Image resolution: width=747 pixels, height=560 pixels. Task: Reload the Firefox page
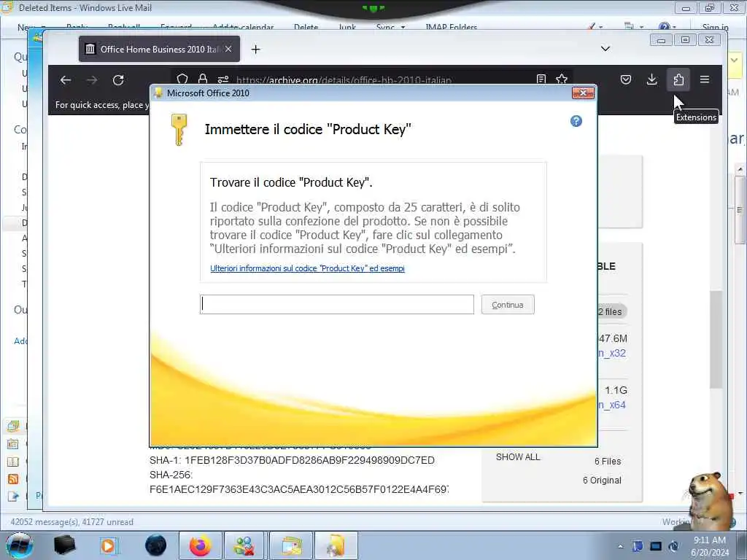tap(118, 80)
